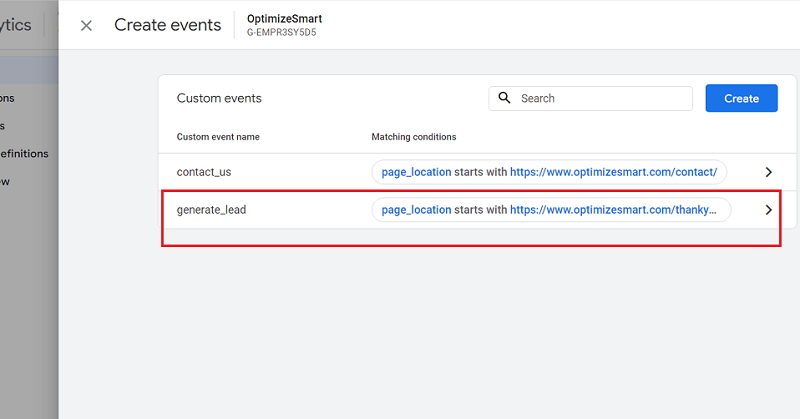Focus the custom events Search field
Screen dimensions: 800x419
click(x=590, y=98)
